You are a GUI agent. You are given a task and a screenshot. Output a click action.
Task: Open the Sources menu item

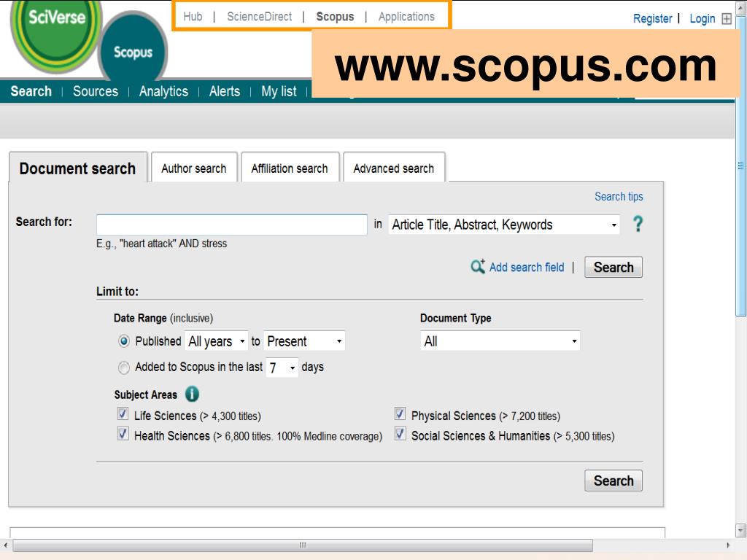pos(96,91)
